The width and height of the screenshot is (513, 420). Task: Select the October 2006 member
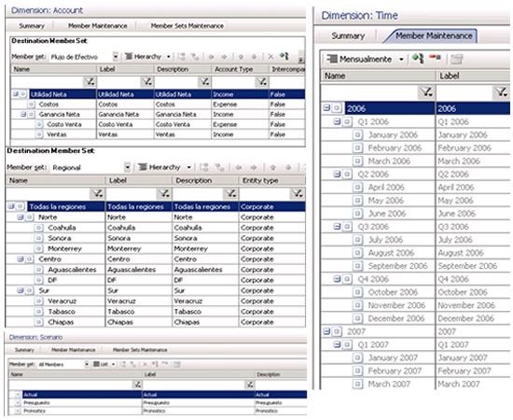pos(393,292)
